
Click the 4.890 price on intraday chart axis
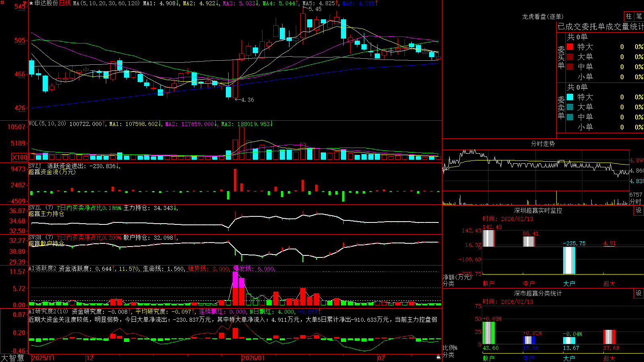pyautogui.click(x=637, y=160)
